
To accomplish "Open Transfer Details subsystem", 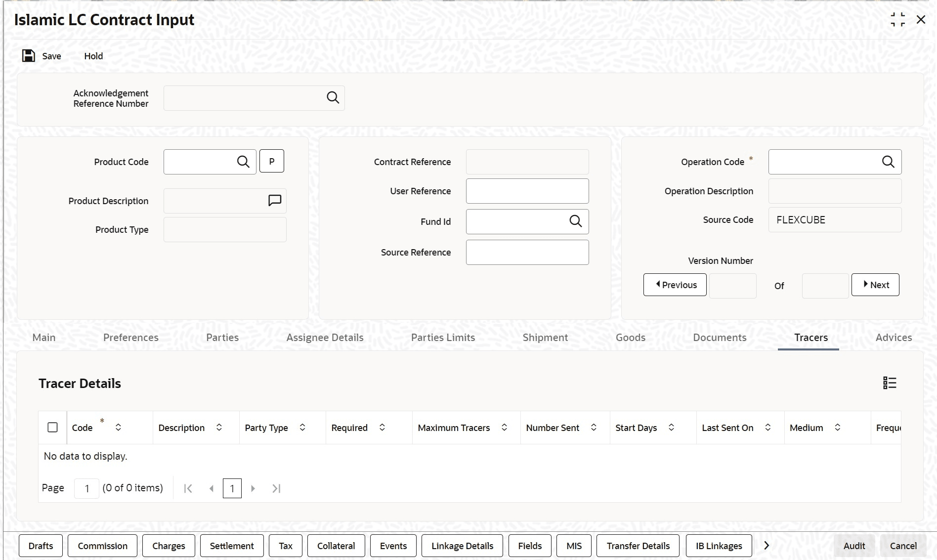I will (x=638, y=546).
